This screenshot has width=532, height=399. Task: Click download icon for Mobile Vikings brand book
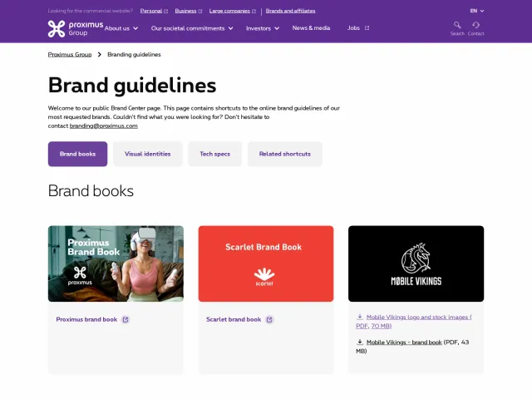360,342
